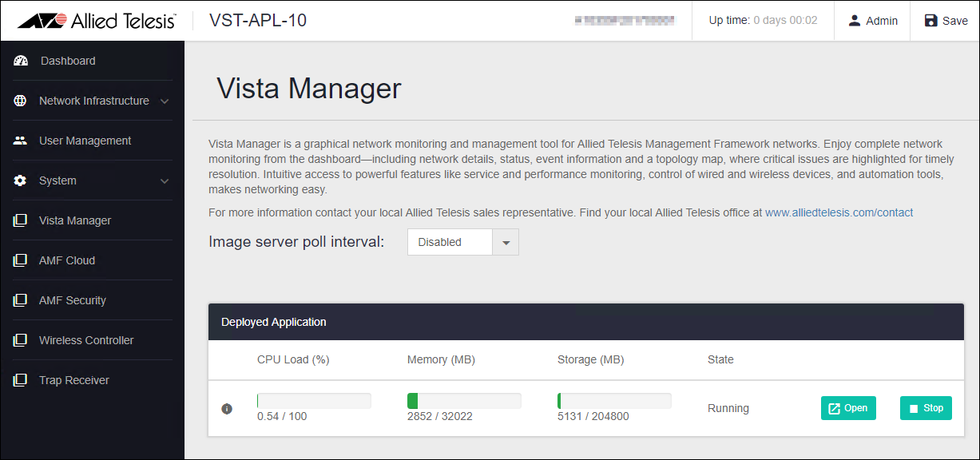
Task: Click the Allied Telesis logo
Action: [96, 21]
